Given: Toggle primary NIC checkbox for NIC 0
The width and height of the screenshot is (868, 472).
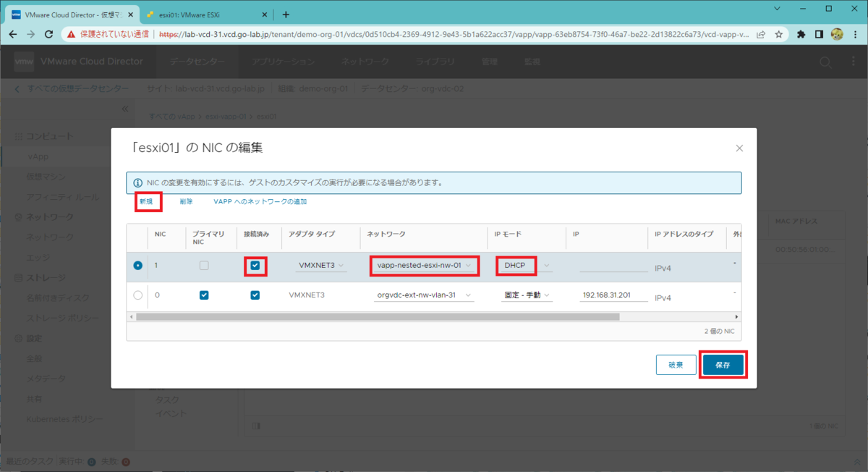Looking at the screenshot, I should (x=204, y=295).
